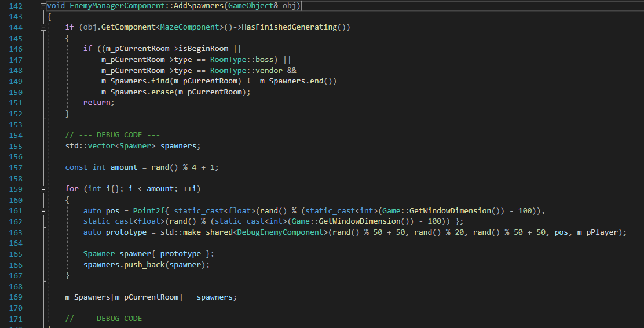644x328 pixels.
Task: Click std::vector<Spawner> on line 155
Action: pos(110,146)
